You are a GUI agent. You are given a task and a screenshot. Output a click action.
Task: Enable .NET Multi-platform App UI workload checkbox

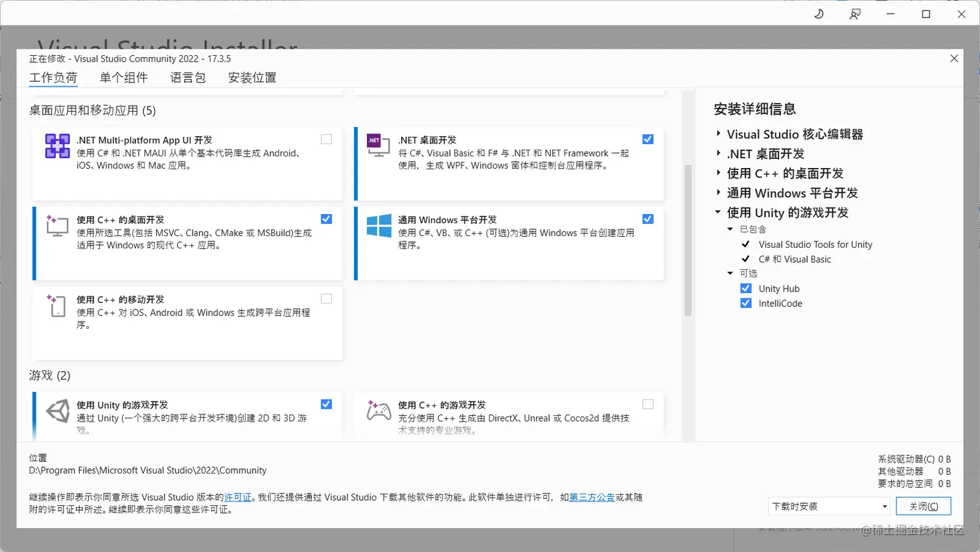pyautogui.click(x=327, y=139)
